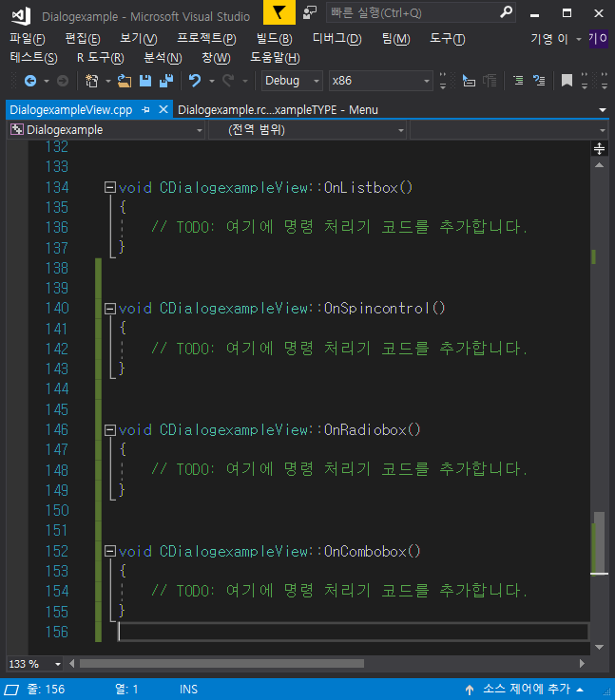The height and width of the screenshot is (700, 615).
Task: Click the save all icon
Action: pos(166,81)
